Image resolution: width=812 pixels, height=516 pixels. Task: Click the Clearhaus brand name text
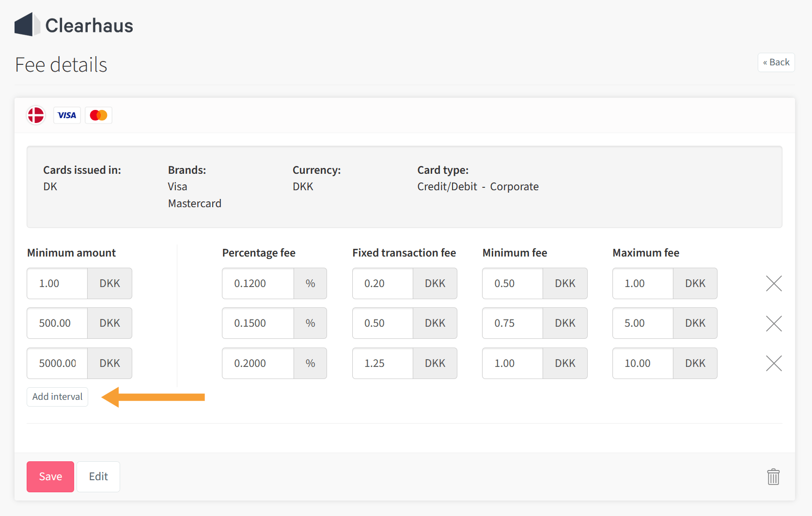coord(89,26)
